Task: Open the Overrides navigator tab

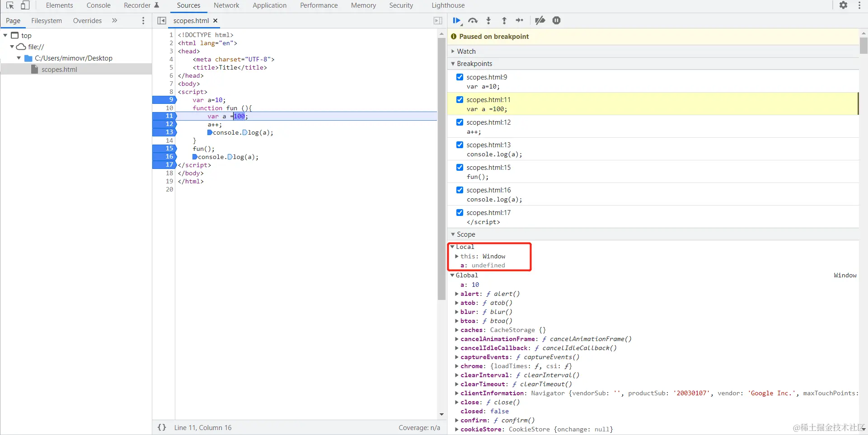Action: tap(87, 21)
